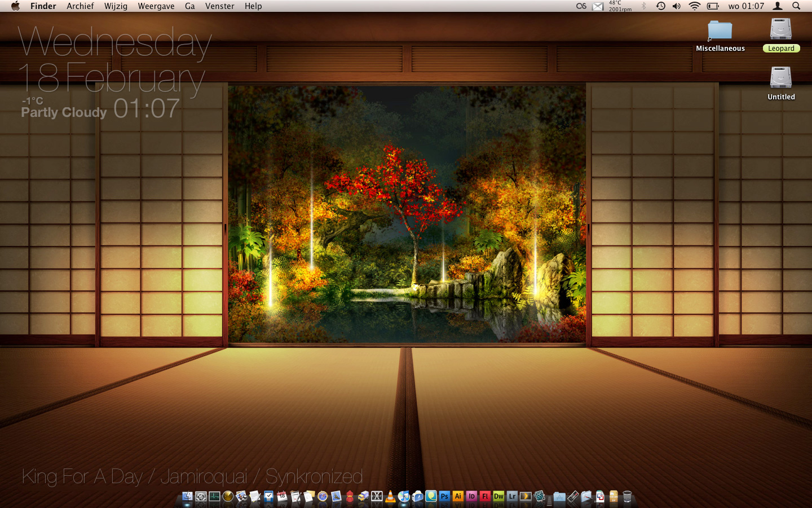Image resolution: width=812 pixels, height=508 pixels.
Task: Launch Photoshop (Ps) from the Dock
Action: pos(444,497)
